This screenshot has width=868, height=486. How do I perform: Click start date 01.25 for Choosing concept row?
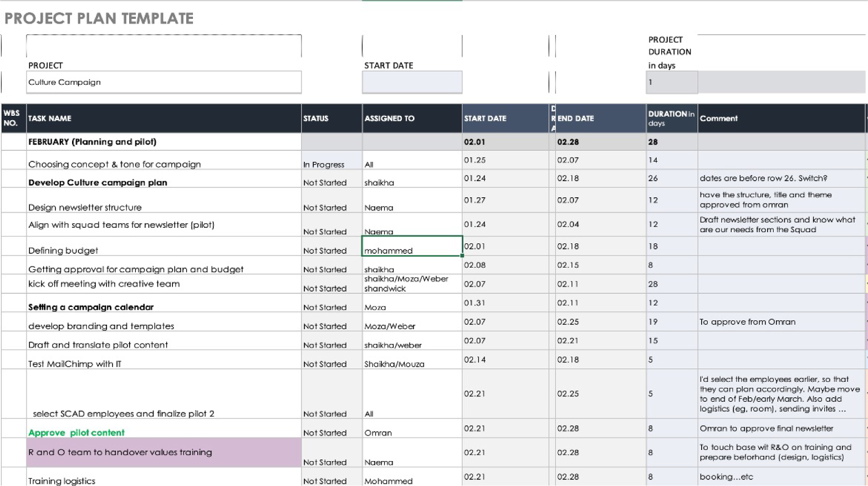[505, 160]
